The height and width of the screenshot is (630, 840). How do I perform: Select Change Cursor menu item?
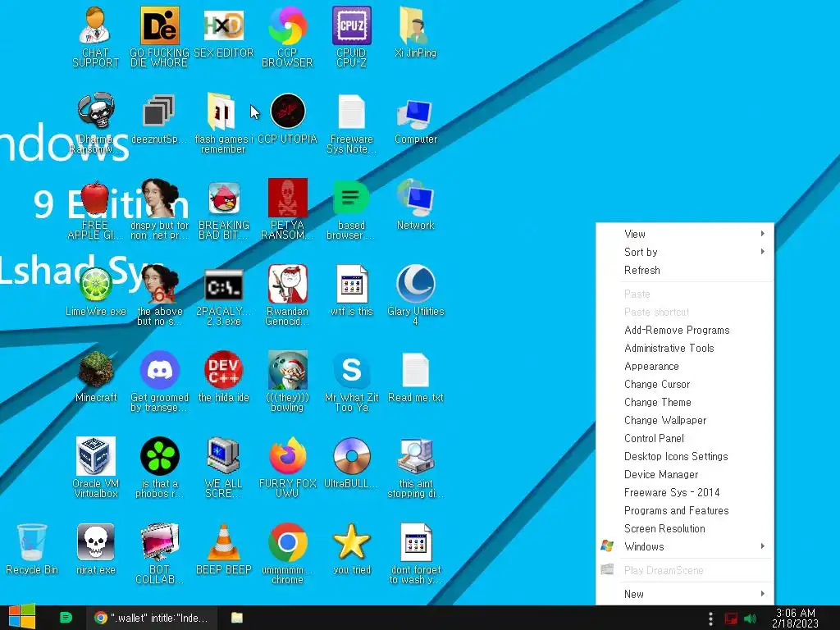(685, 385)
